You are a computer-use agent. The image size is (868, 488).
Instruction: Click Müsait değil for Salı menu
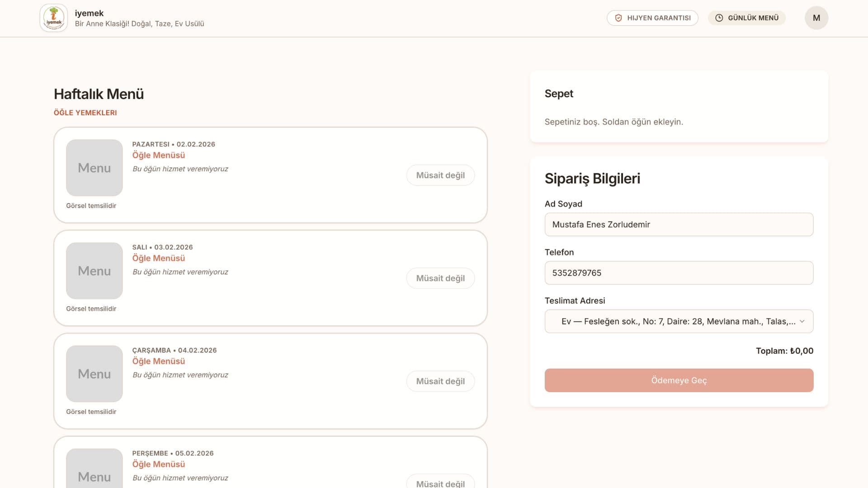tap(440, 278)
